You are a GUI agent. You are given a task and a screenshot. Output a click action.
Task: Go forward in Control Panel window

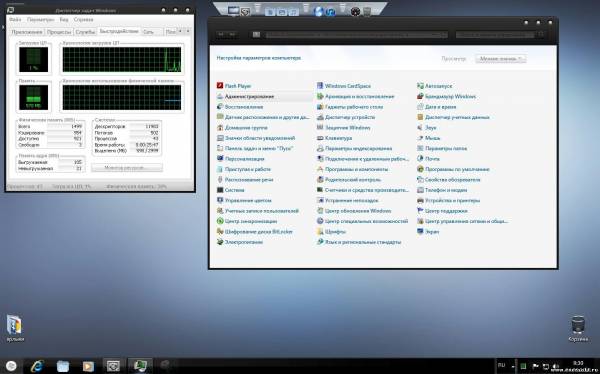pos(232,34)
